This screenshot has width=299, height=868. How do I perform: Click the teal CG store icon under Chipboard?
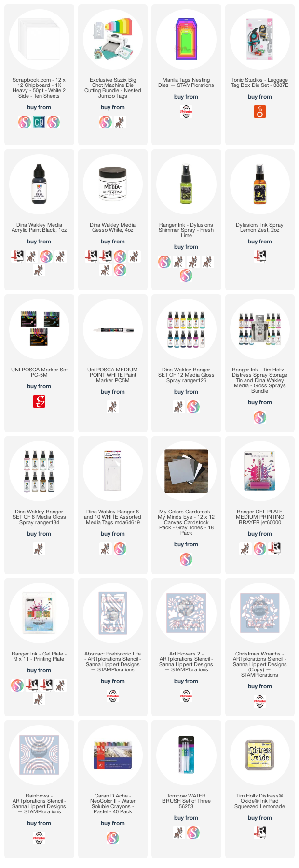pos(39,123)
